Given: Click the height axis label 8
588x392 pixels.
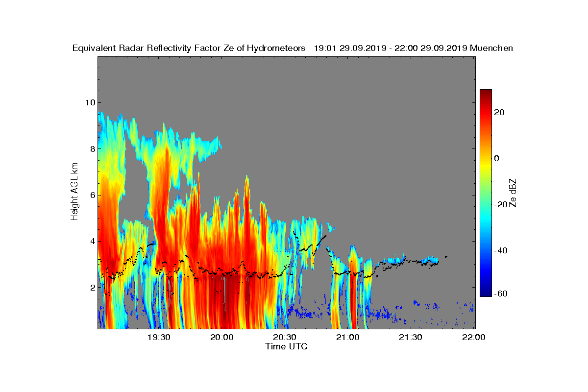Looking at the screenshot, I should coord(92,148).
